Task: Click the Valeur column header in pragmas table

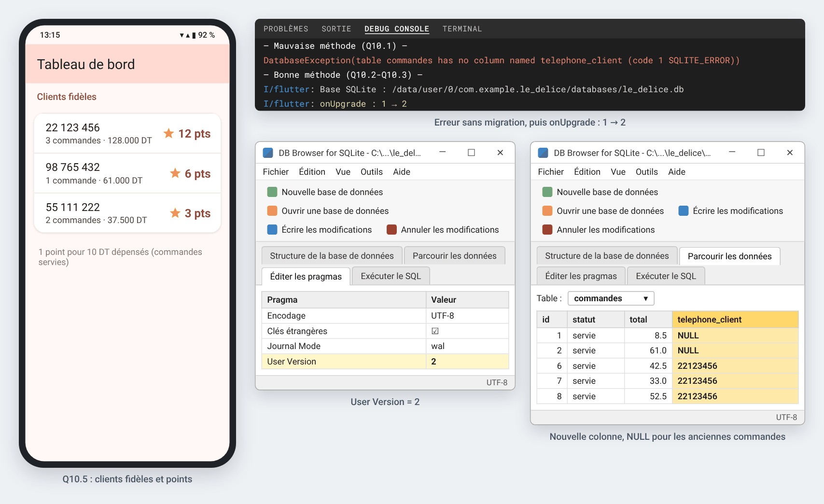Action: coord(467,300)
